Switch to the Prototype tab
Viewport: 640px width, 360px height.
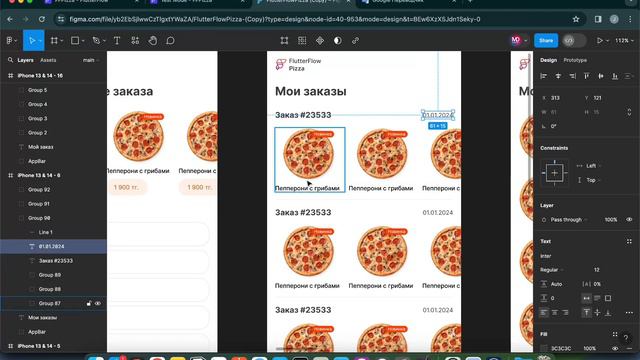575,60
